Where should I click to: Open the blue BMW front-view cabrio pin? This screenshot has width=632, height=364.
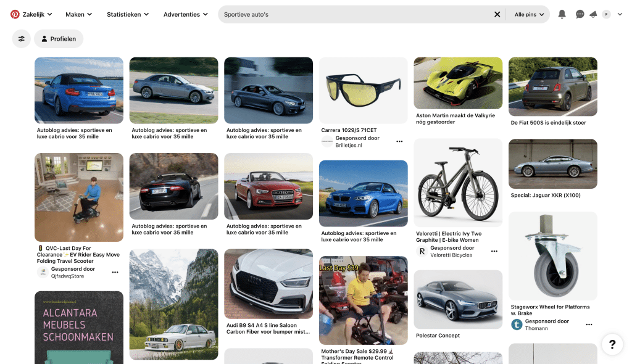click(x=363, y=194)
